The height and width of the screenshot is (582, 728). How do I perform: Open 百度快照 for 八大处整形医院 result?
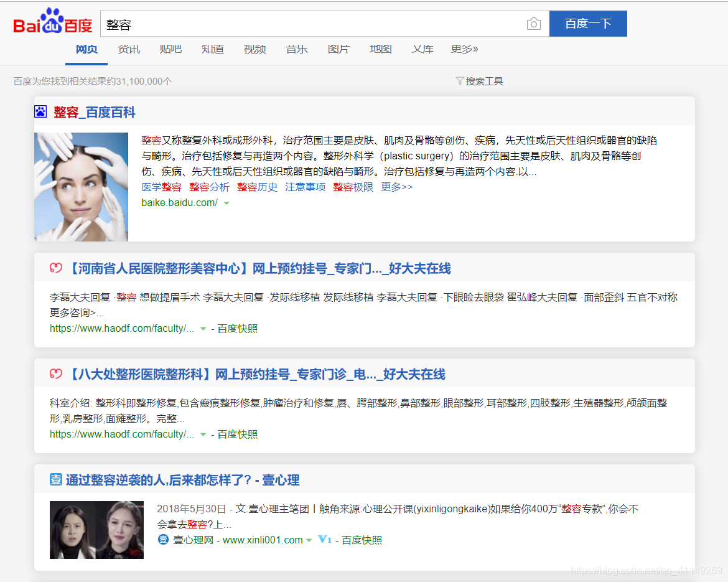pyautogui.click(x=237, y=434)
